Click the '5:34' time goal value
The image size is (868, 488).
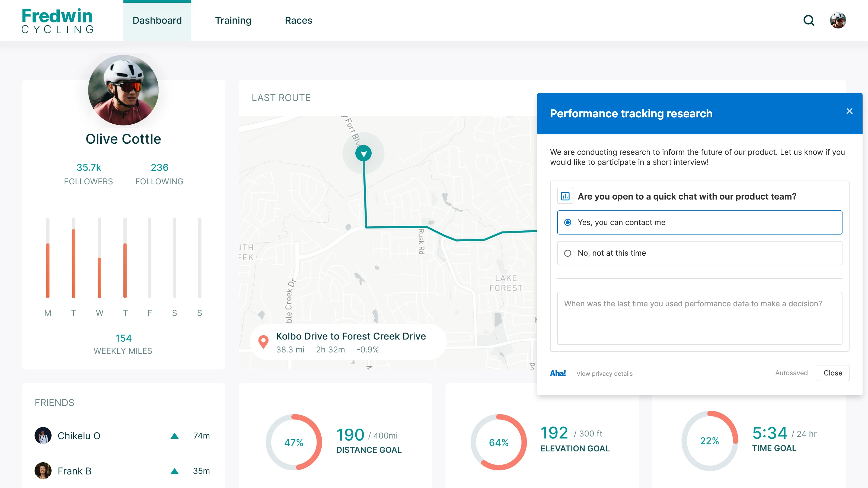tap(770, 433)
